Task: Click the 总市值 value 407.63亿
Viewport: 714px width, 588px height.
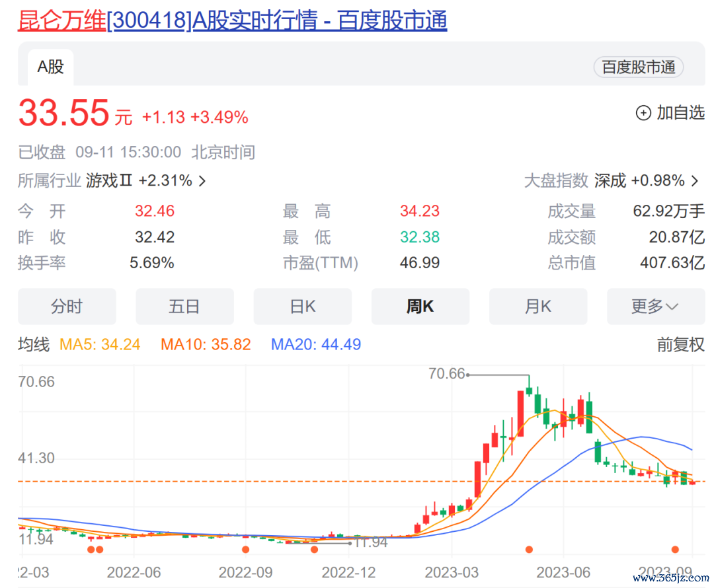Action: click(672, 262)
